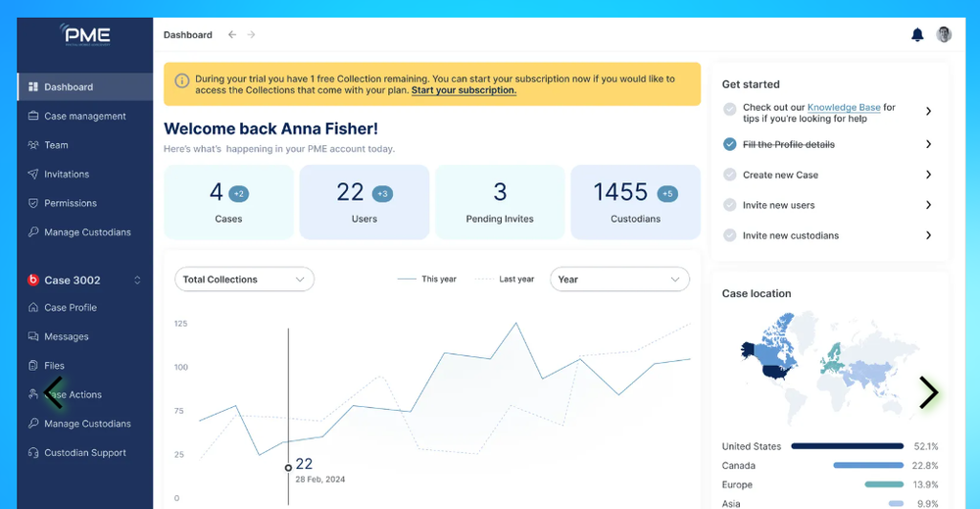Click the Dashboard breadcrumb title
This screenshot has height=509, width=980.
click(187, 35)
